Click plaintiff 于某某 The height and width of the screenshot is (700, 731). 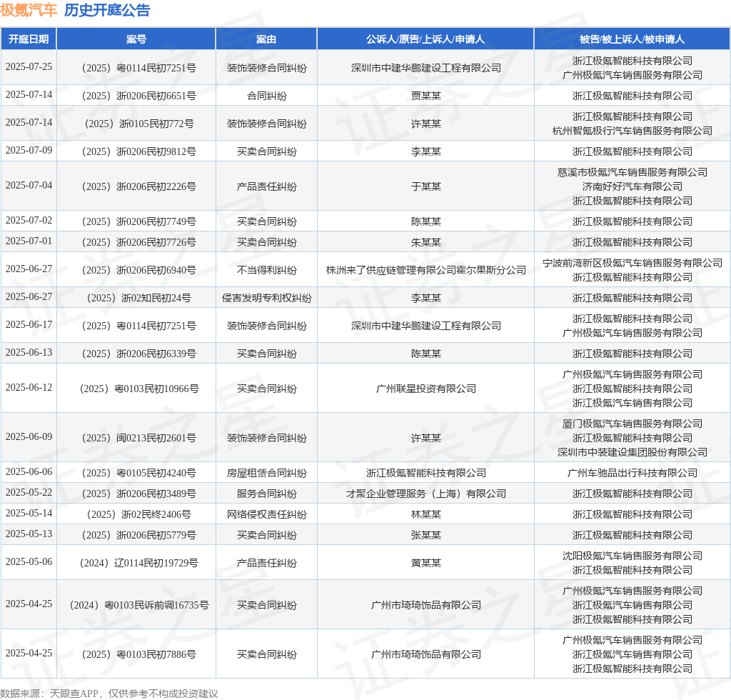426,186
